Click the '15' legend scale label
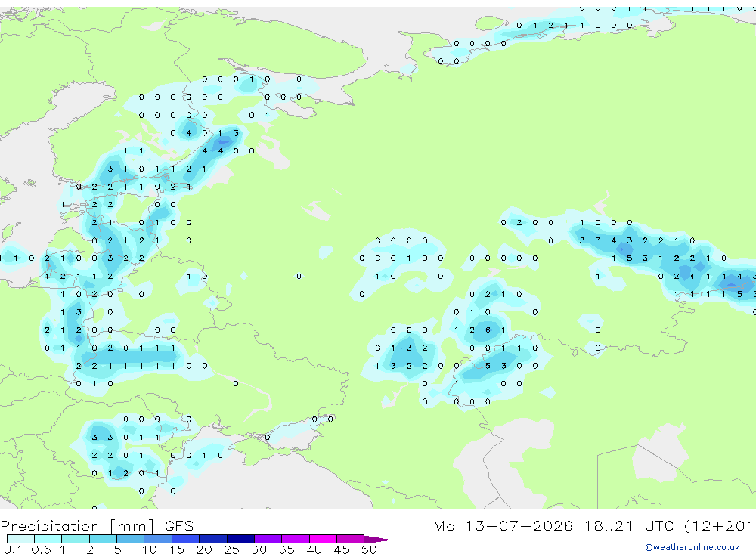The image size is (756, 554). coord(177,549)
